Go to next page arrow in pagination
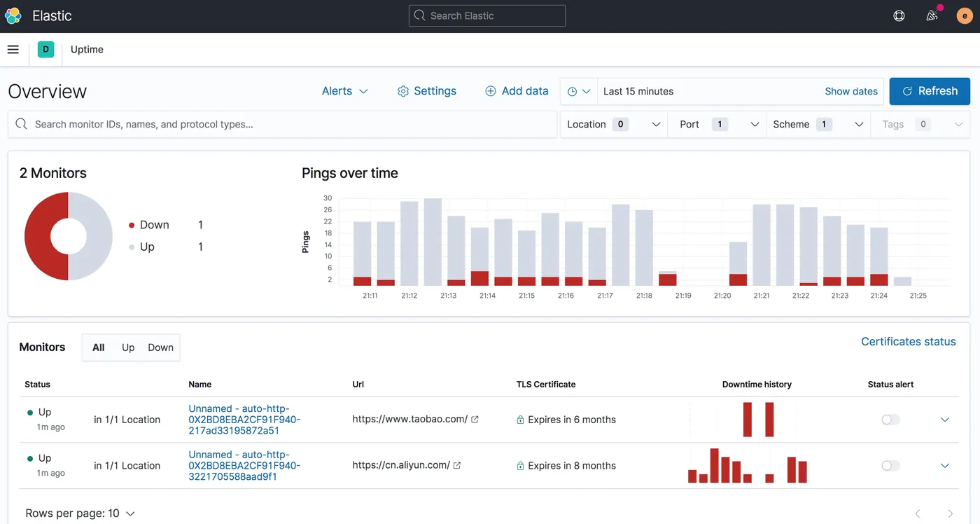 (x=950, y=513)
